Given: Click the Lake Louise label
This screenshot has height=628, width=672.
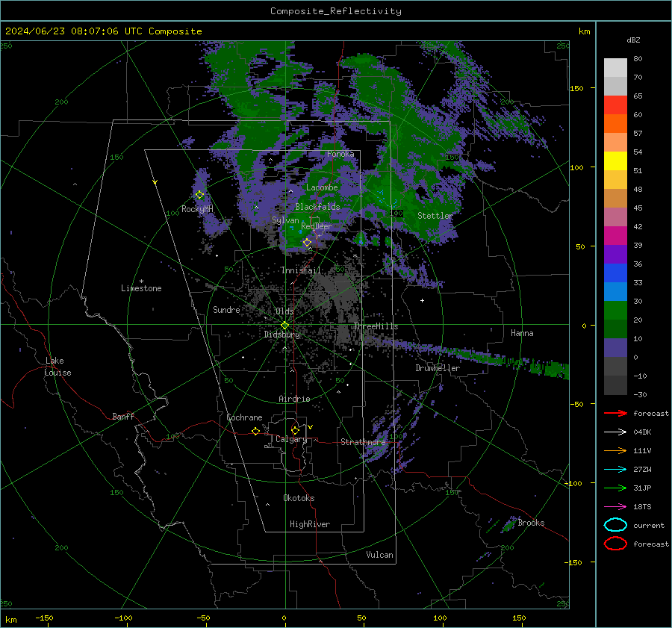Looking at the screenshot, I should (x=57, y=367).
